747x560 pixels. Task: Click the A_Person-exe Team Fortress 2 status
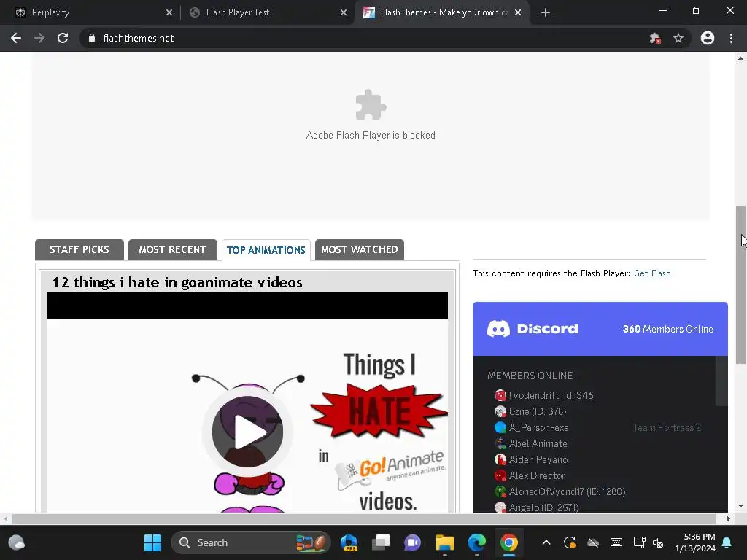pyautogui.click(x=667, y=427)
